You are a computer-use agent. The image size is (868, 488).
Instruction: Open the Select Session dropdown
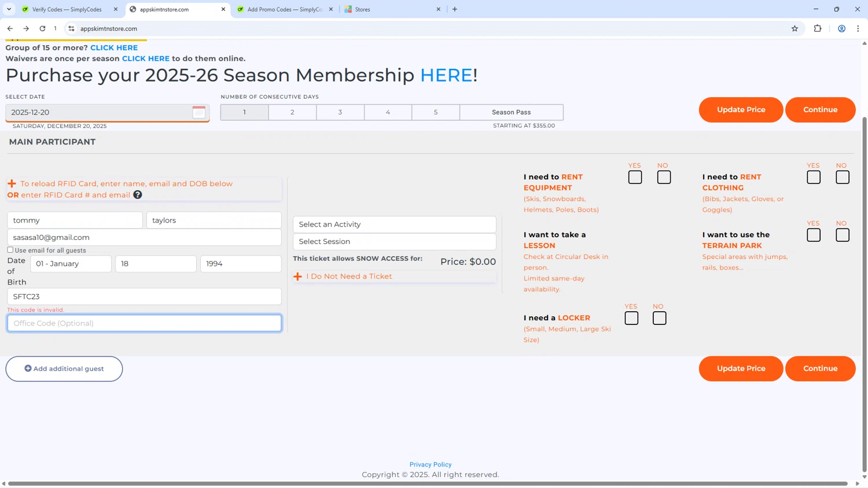click(395, 242)
